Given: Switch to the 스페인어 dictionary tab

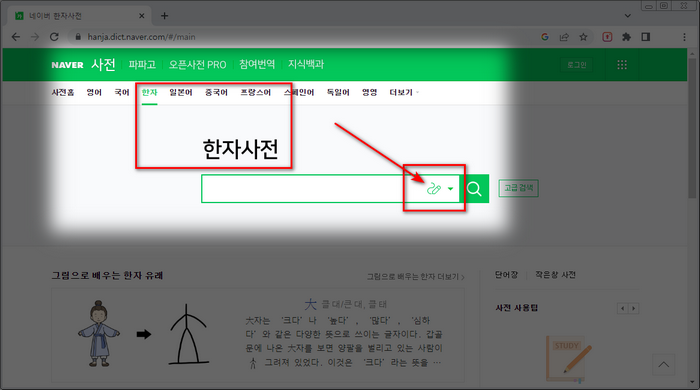Looking at the screenshot, I should tap(299, 92).
